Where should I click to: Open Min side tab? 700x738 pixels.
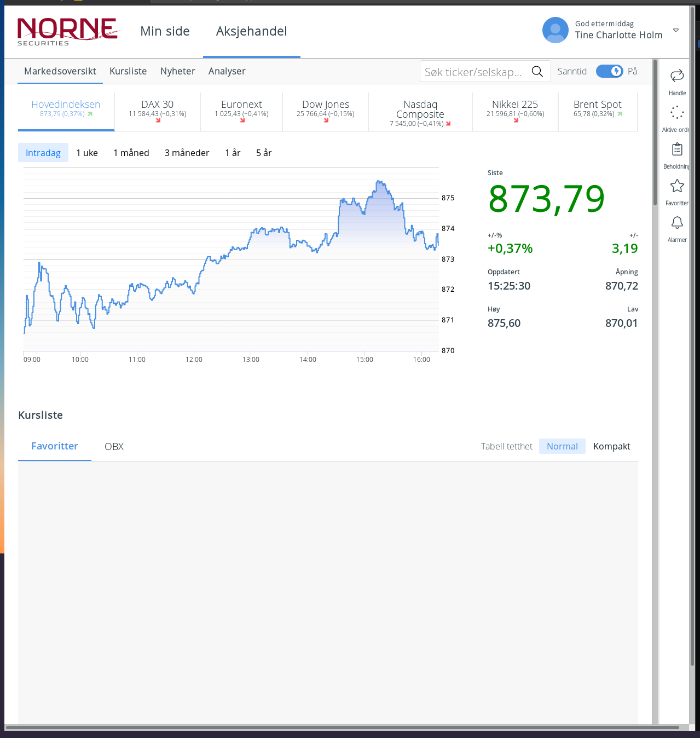coord(165,31)
